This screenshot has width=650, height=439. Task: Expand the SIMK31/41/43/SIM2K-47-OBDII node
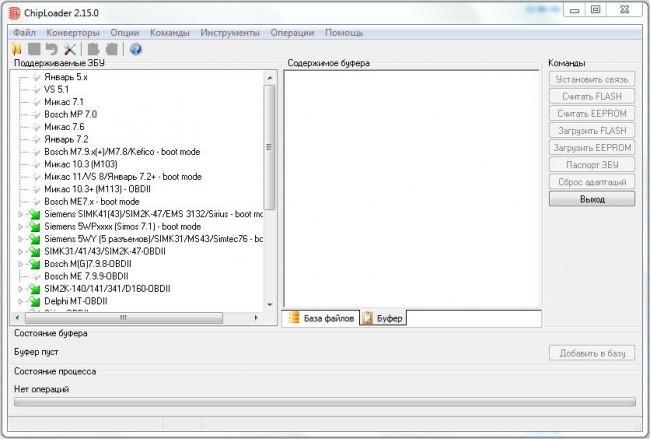coord(20,252)
